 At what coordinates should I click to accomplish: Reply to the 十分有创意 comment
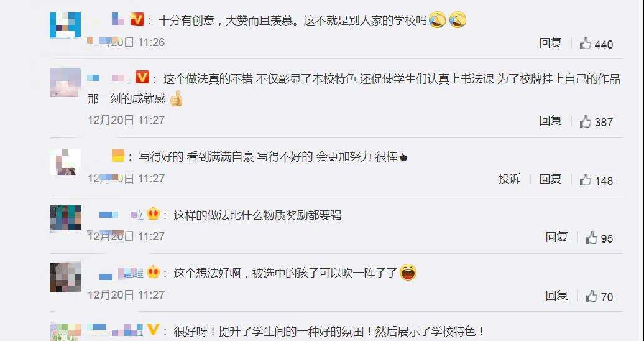550,43
